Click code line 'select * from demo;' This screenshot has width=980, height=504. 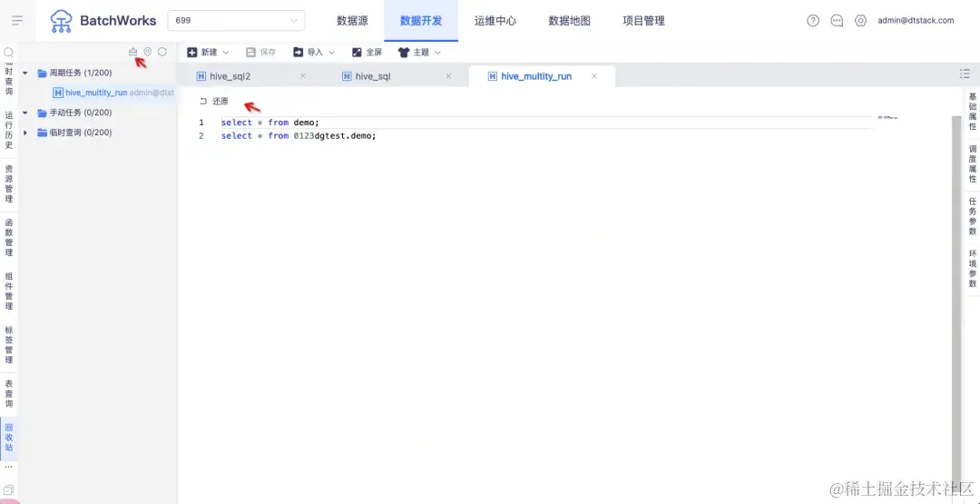(x=270, y=123)
